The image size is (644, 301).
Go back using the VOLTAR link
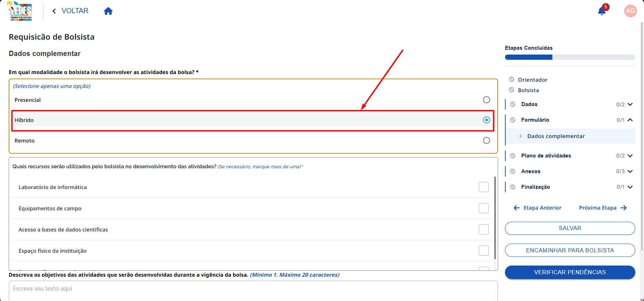tap(70, 11)
